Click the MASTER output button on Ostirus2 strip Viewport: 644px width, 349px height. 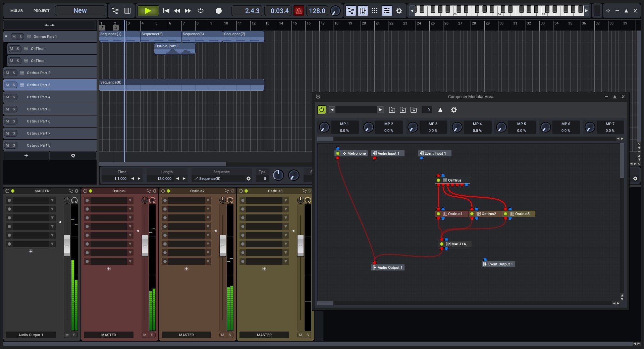(186, 335)
